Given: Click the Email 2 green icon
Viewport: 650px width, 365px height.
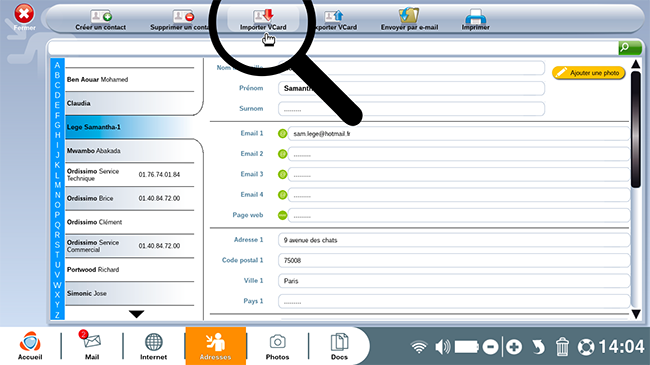Looking at the screenshot, I should 282,154.
